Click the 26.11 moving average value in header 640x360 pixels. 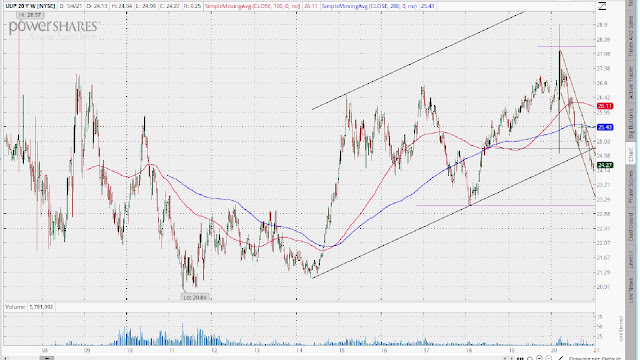311,6
